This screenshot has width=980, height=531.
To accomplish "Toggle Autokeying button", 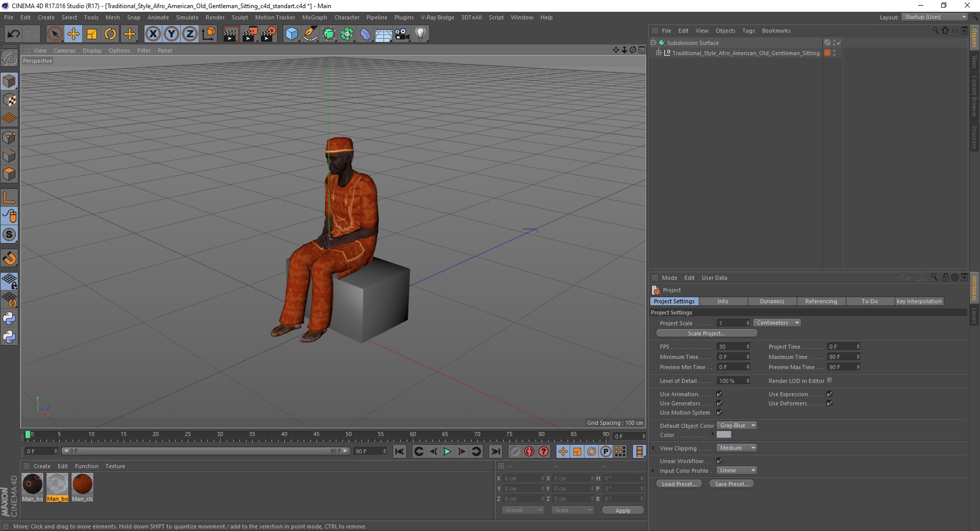I will tap(529, 451).
